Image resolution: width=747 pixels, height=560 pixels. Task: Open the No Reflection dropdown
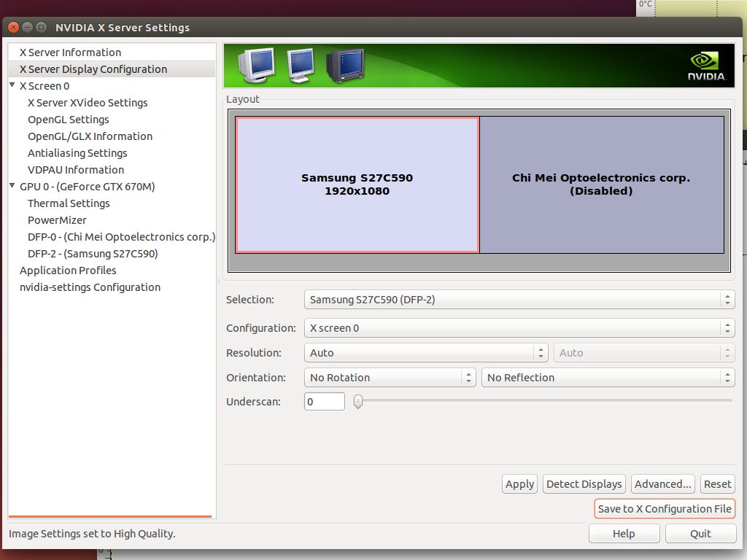point(608,378)
